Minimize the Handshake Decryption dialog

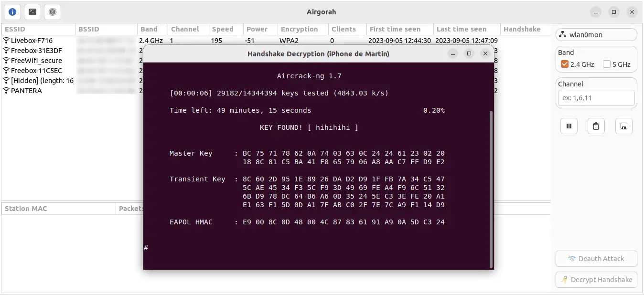coord(453,53)
